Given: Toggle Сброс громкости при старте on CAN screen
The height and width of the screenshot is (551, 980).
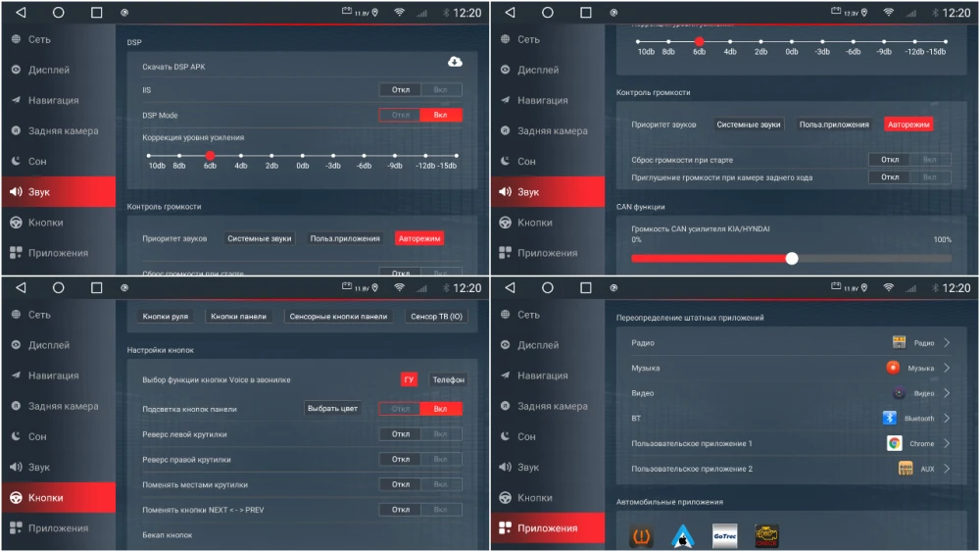Looking at the screenshot, I should 909,160.
